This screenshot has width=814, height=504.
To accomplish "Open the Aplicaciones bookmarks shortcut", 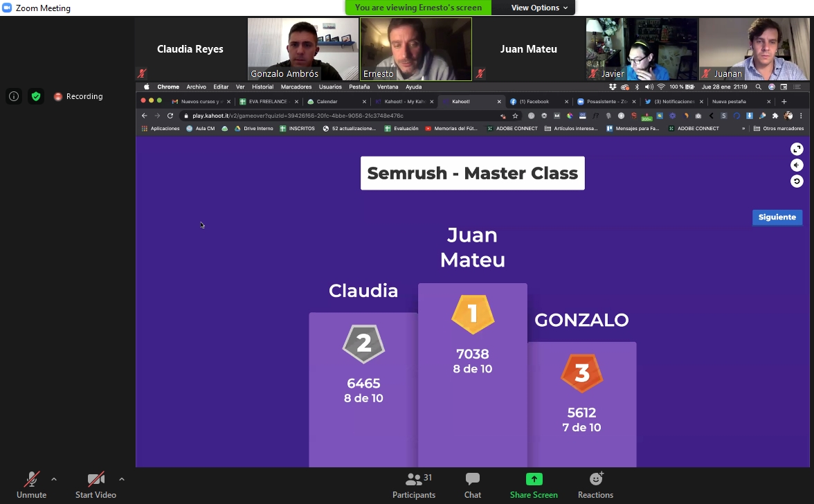I will point(161,128).
